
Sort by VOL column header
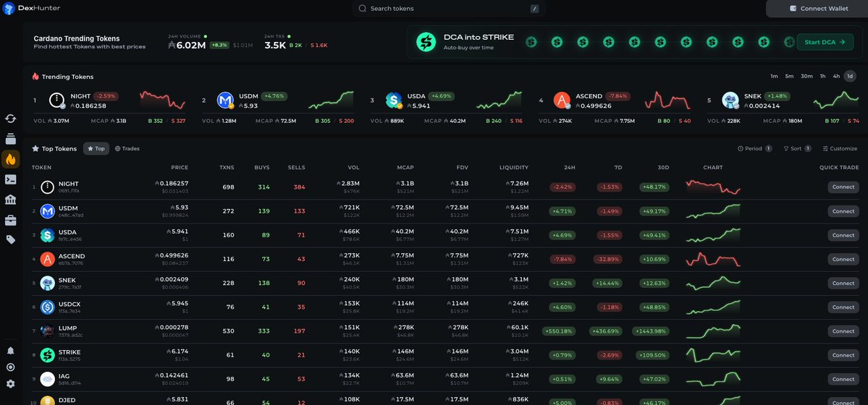point(354,168)
